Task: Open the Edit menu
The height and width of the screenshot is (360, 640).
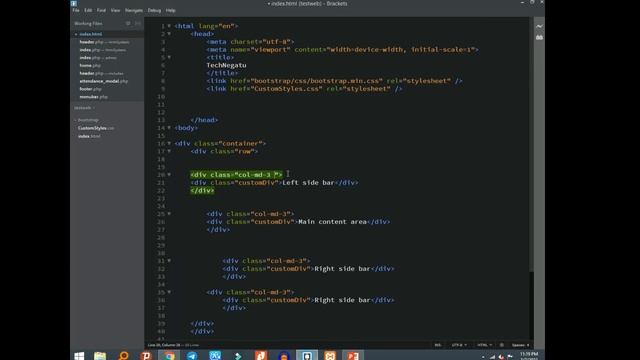Action: (x=88, y=10)
